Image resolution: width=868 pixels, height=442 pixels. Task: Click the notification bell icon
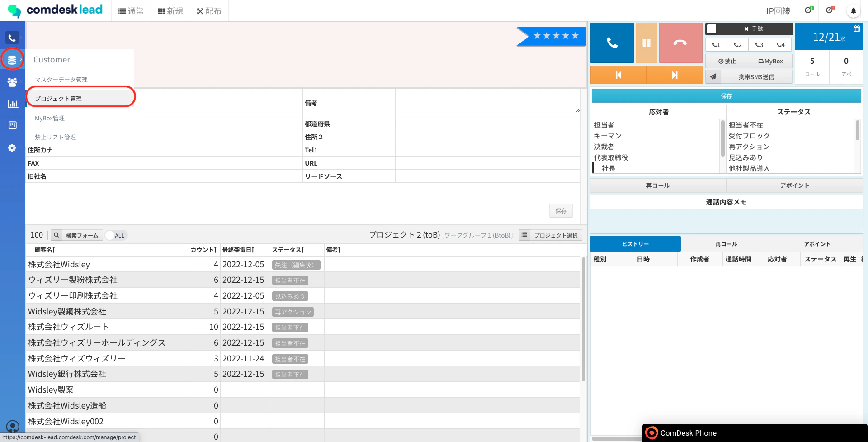(x=854, y=11)
